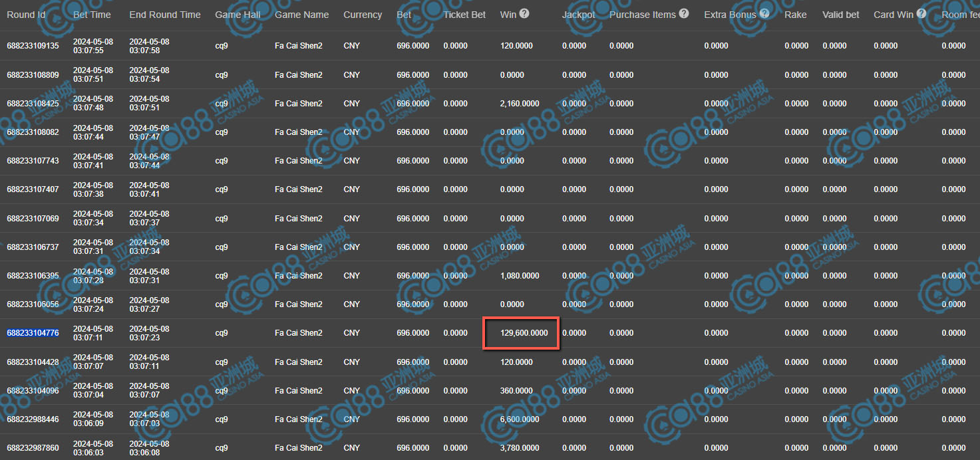Select the Valid bet column header

[841, 15]
